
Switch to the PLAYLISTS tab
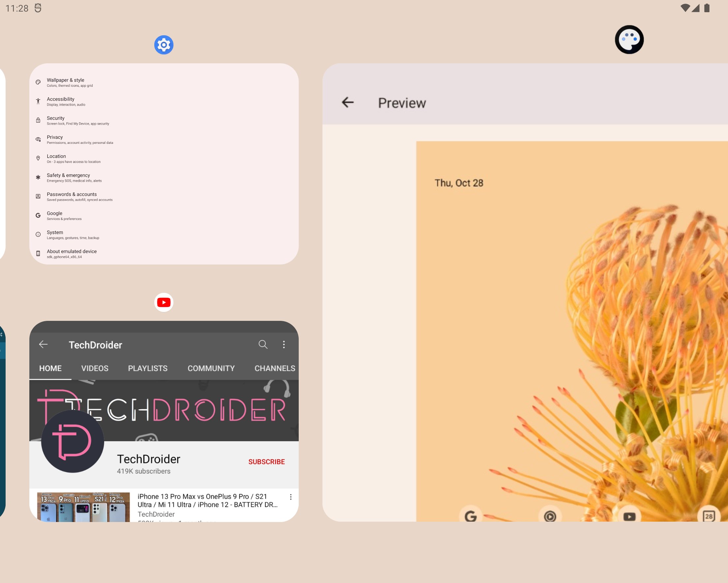(x=148, y=368)
